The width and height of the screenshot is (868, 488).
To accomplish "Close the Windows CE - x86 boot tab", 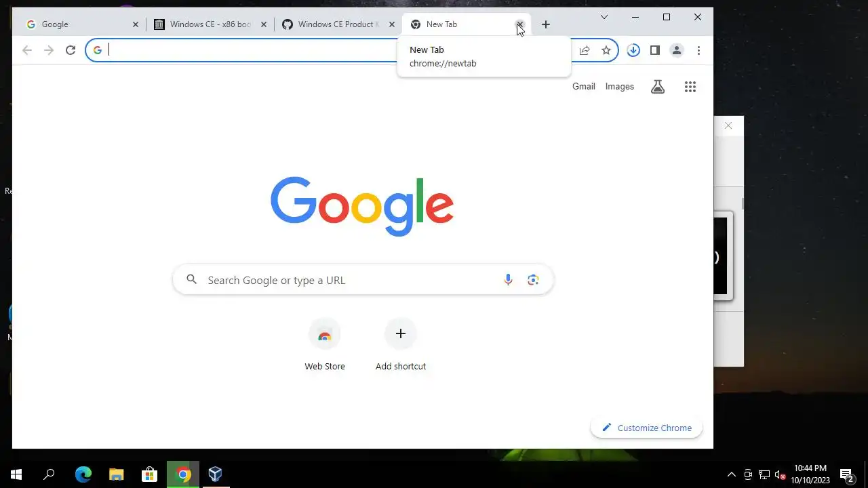I will (x=264, y=24).
